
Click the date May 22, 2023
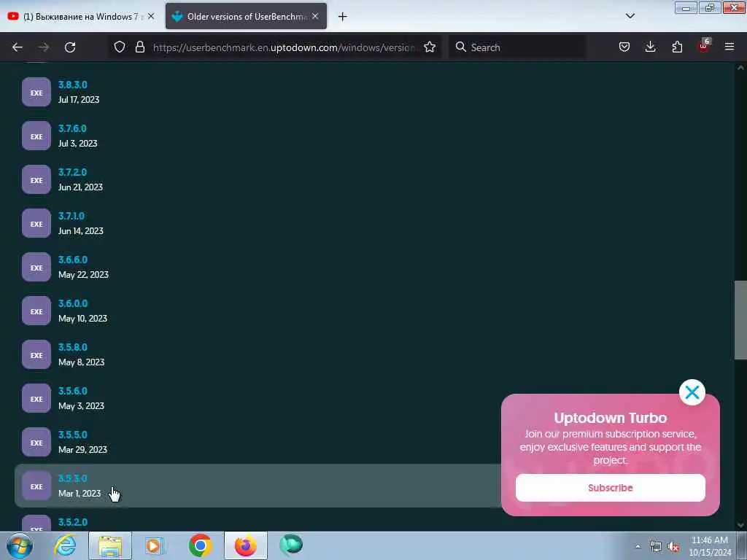[83, 275]
